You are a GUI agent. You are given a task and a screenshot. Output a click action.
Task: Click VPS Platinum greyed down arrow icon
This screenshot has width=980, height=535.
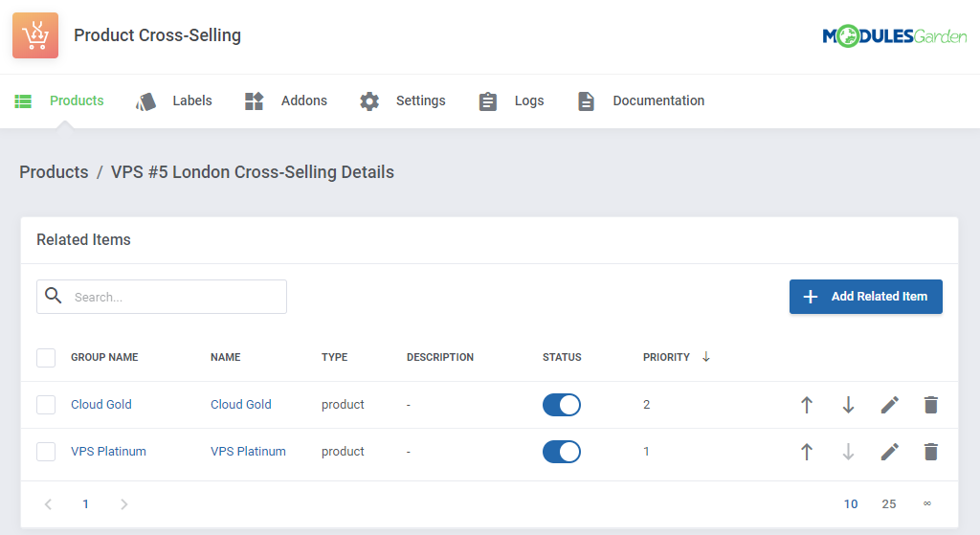point(848,452)
